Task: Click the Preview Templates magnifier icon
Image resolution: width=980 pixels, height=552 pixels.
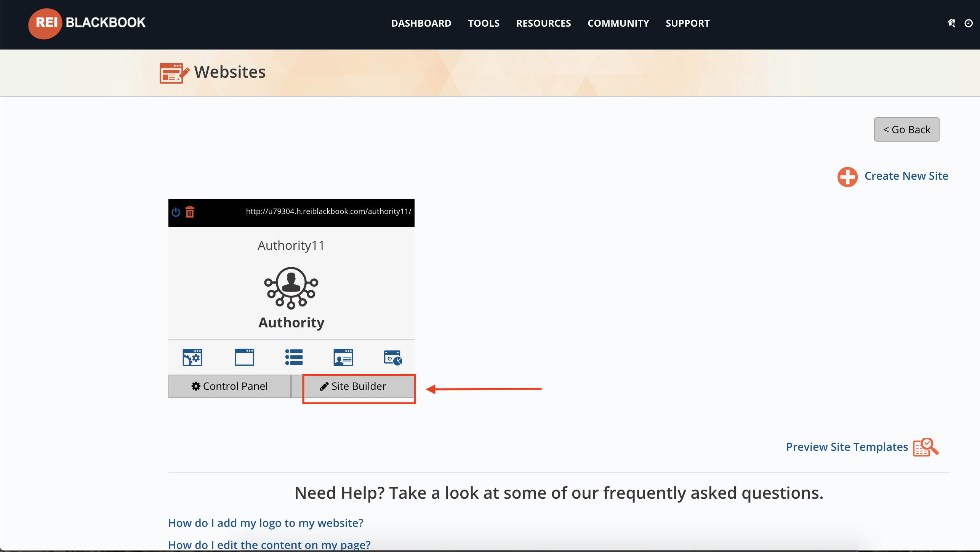Action: pos(926,447)
